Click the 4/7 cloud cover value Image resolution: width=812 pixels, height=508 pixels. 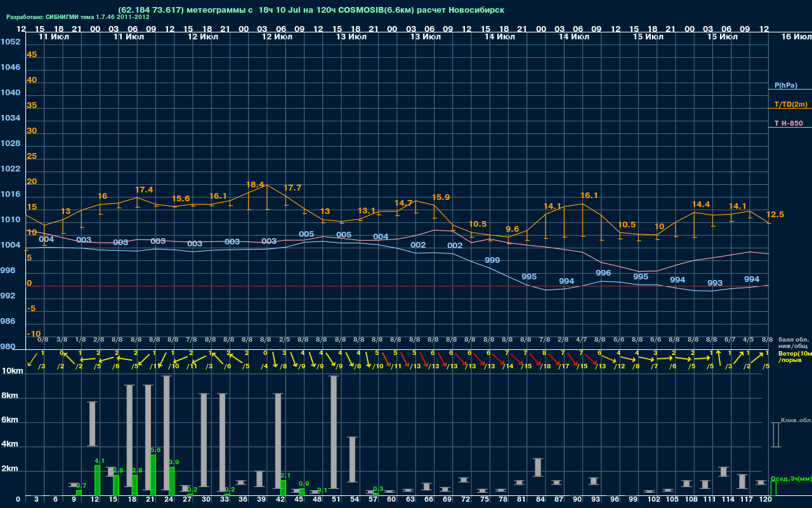pos(582,340)
